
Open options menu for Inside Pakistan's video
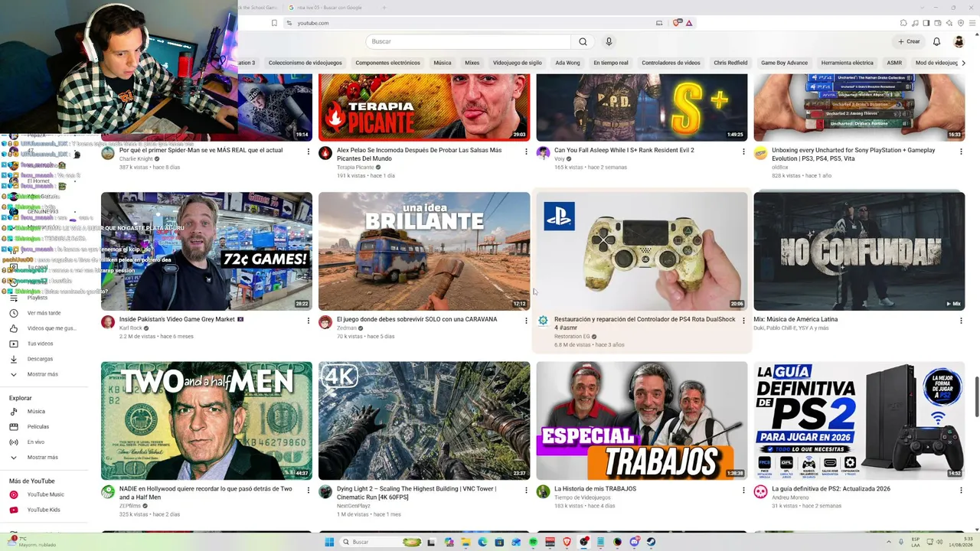309,321
